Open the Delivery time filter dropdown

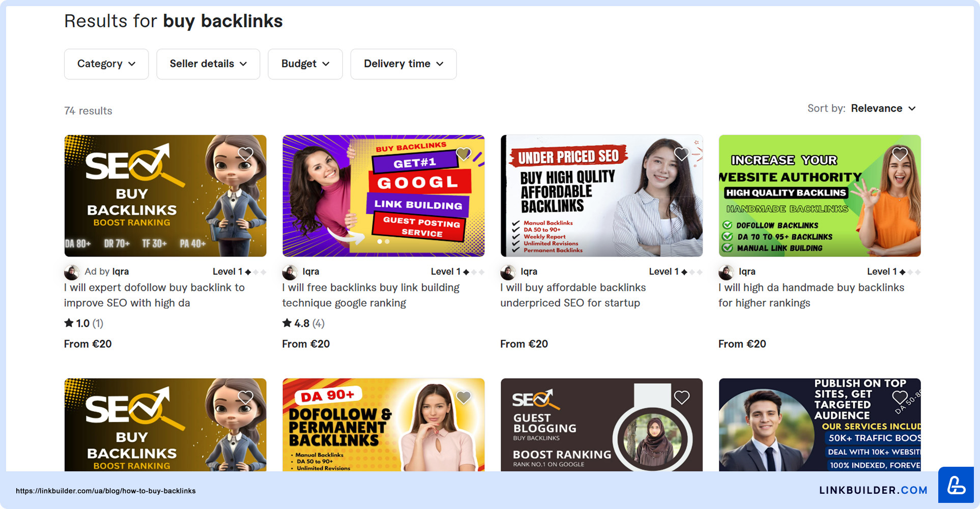click(x=403, y=64)
